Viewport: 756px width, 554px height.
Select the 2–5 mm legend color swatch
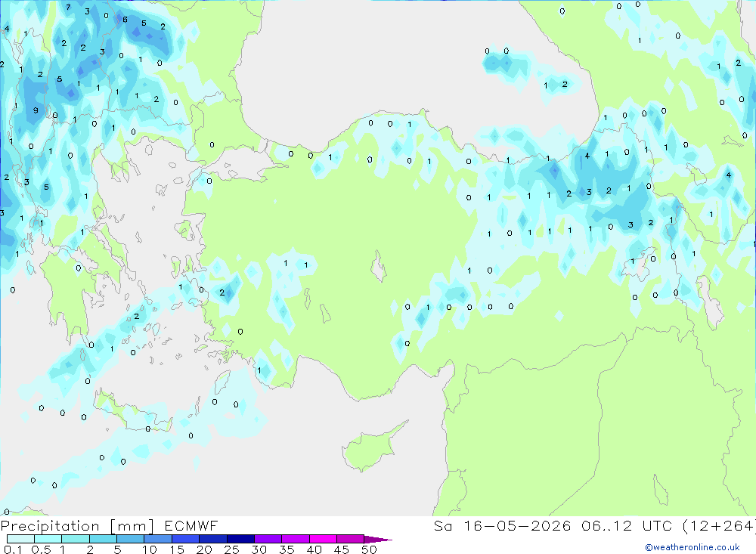tap(103, 539)
